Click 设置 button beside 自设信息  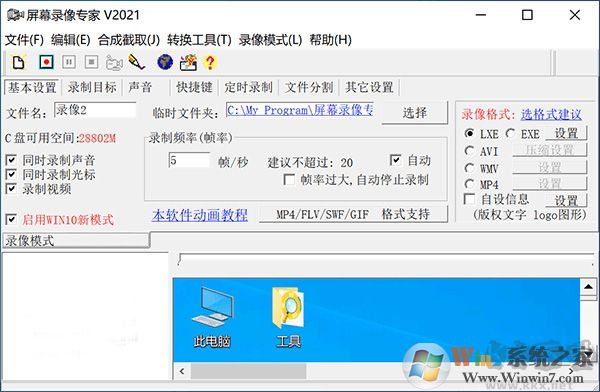pos(566,200)
